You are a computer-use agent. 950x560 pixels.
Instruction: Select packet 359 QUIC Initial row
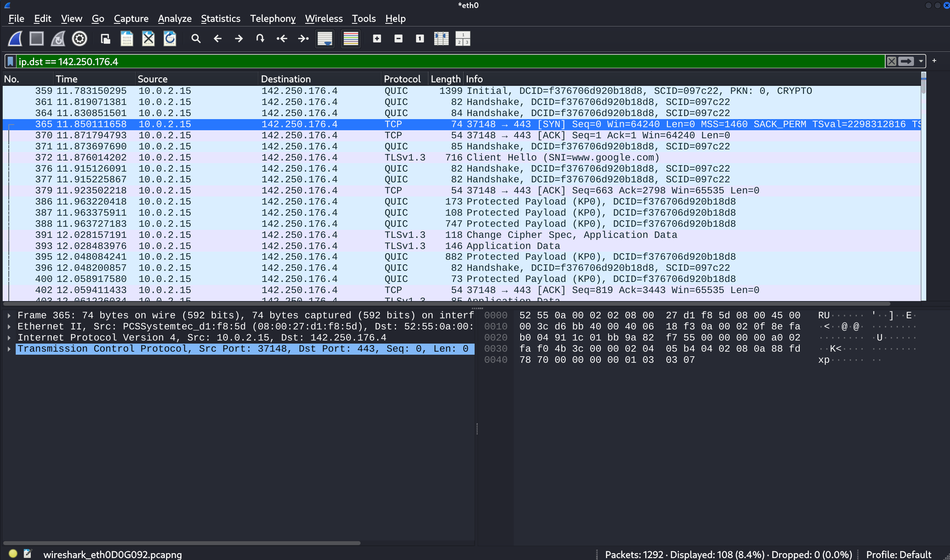(x=462, y=91)
